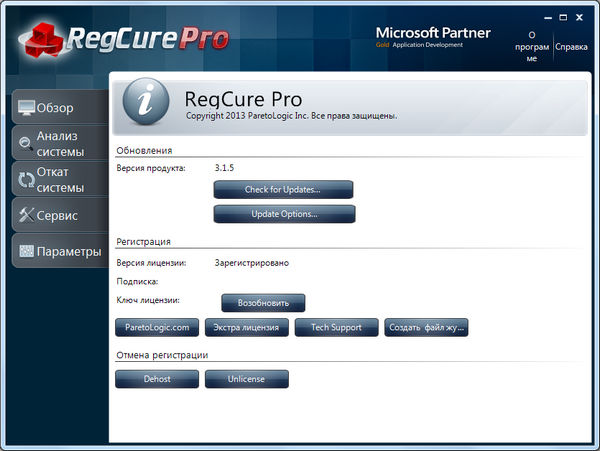
Task: Click the Возобновить license button
Action: [x=262, y=302]
